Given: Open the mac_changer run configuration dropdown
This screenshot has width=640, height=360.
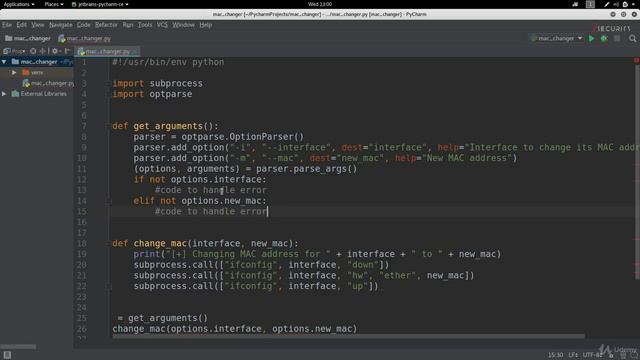Looking at the screenshot, I should point(557,38).
